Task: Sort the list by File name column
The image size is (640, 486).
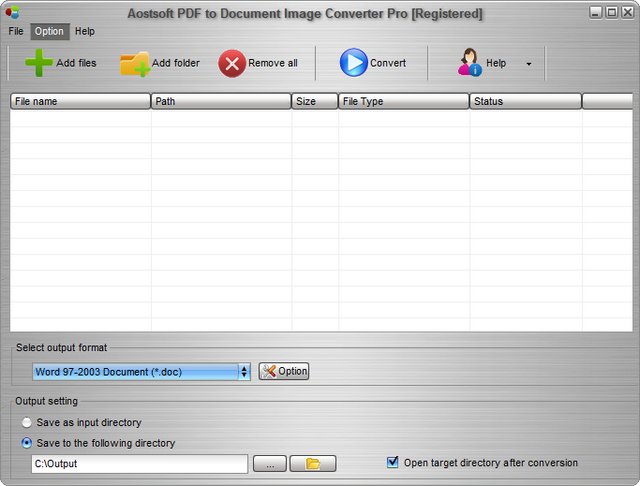Action: [80, 101]
